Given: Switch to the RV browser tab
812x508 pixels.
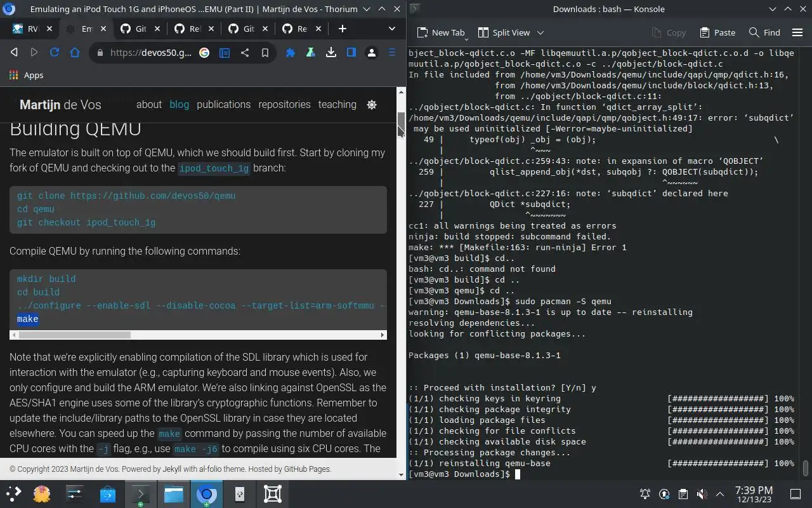Looking at the screenshot, I should [25, 29].
